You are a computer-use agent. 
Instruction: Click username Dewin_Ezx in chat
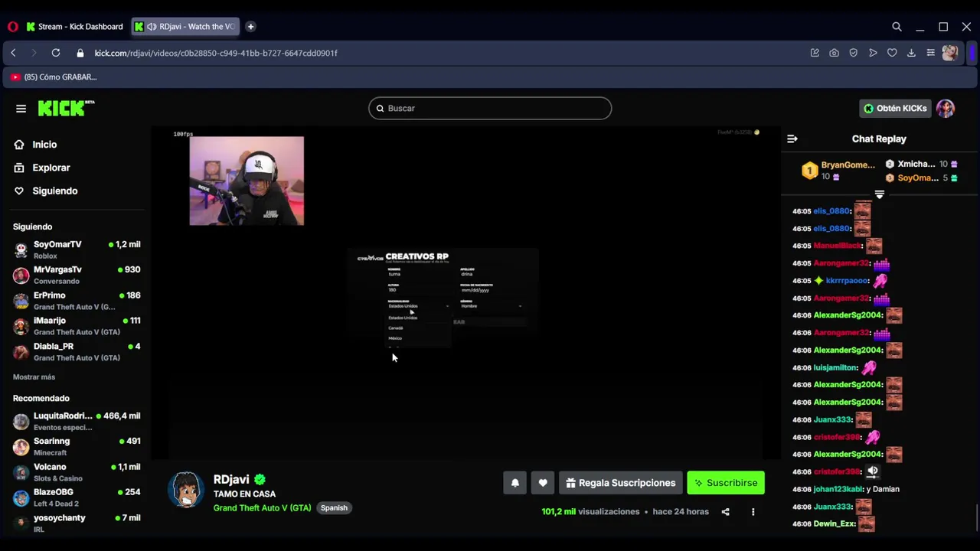(835, 524)
